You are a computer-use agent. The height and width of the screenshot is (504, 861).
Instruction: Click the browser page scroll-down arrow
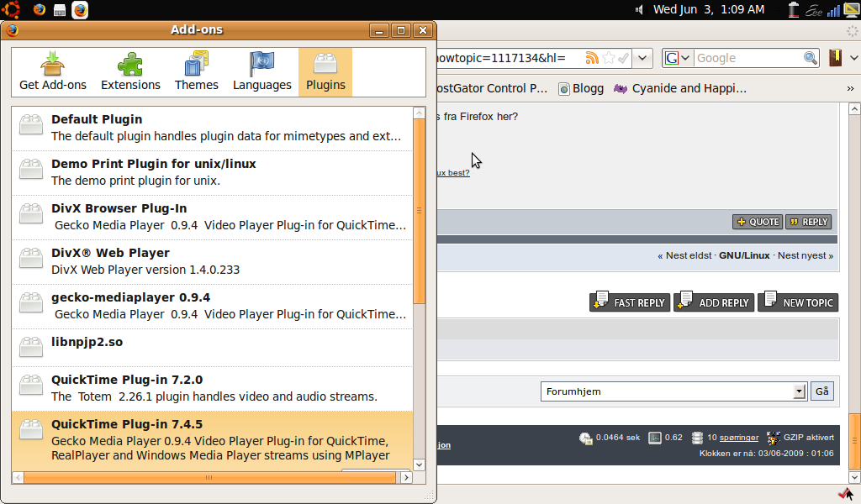coord(854,477)
